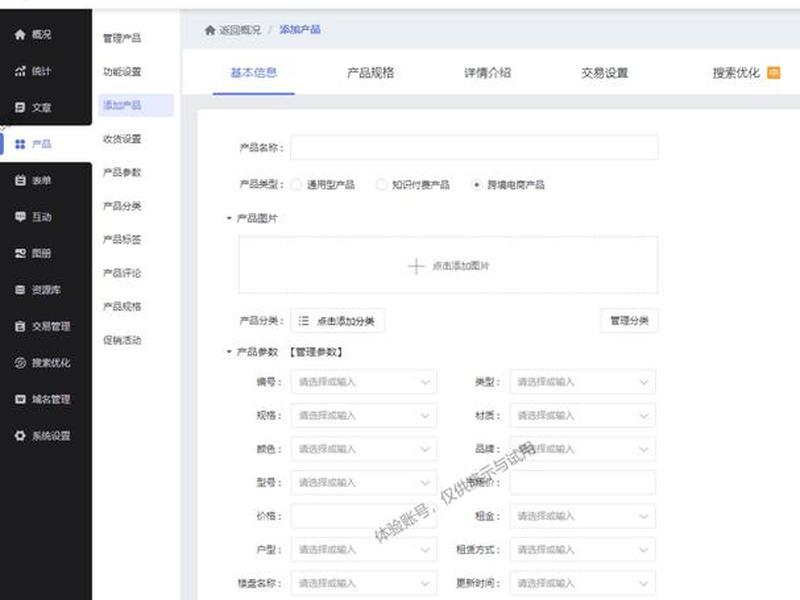This screenshot has height=600, width=800.
Task: Click the orange badge beside 搜索优化 tab
Action: tap(774, 72)
